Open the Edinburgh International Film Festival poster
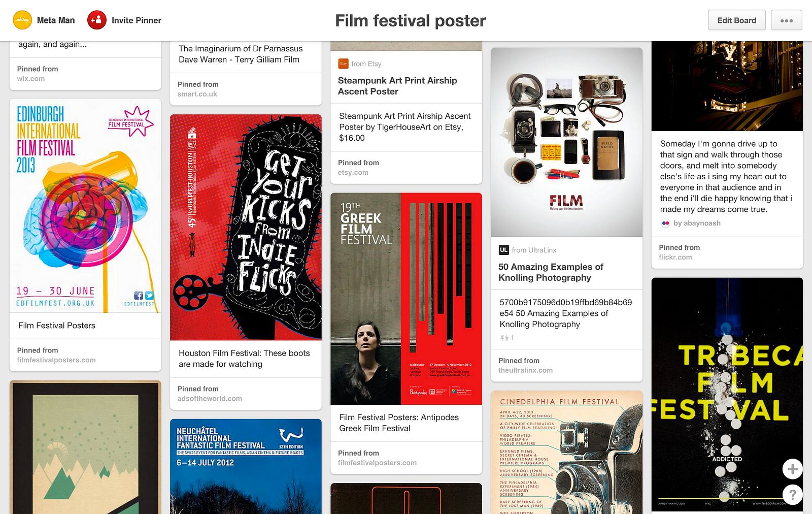Image resolution: width=812 pixels, height=514 pixels. pos(85,206)
